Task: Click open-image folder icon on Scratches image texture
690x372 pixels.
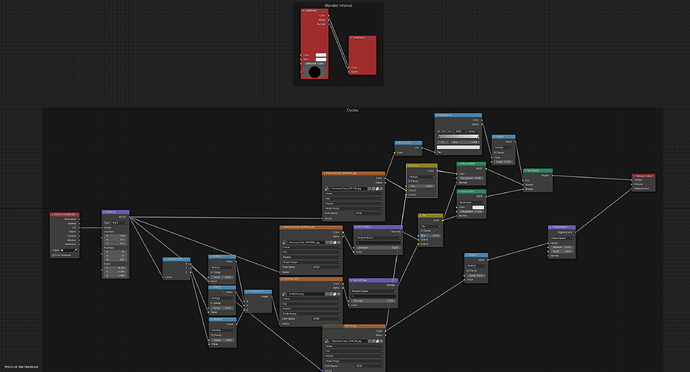Action: point(334,294)
